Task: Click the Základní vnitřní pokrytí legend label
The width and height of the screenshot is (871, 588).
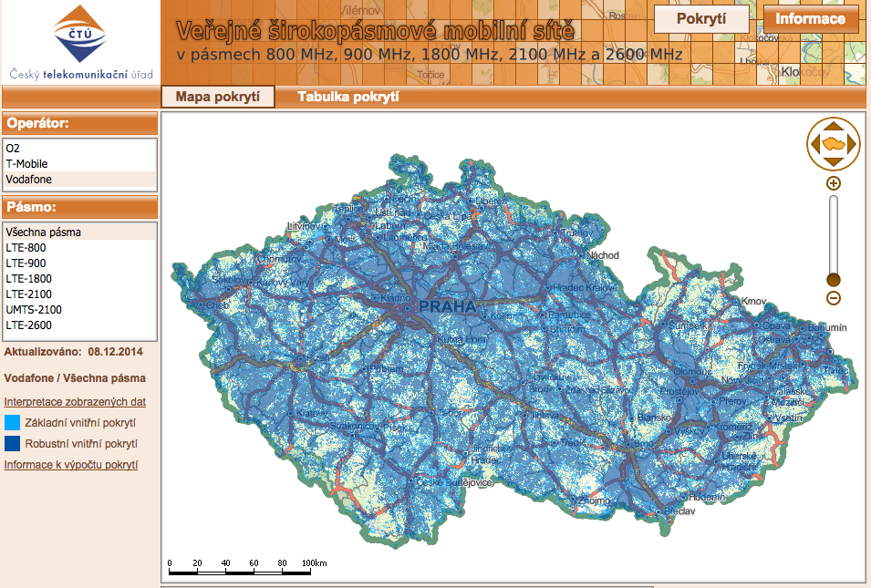Action: (x=80, y=422)
